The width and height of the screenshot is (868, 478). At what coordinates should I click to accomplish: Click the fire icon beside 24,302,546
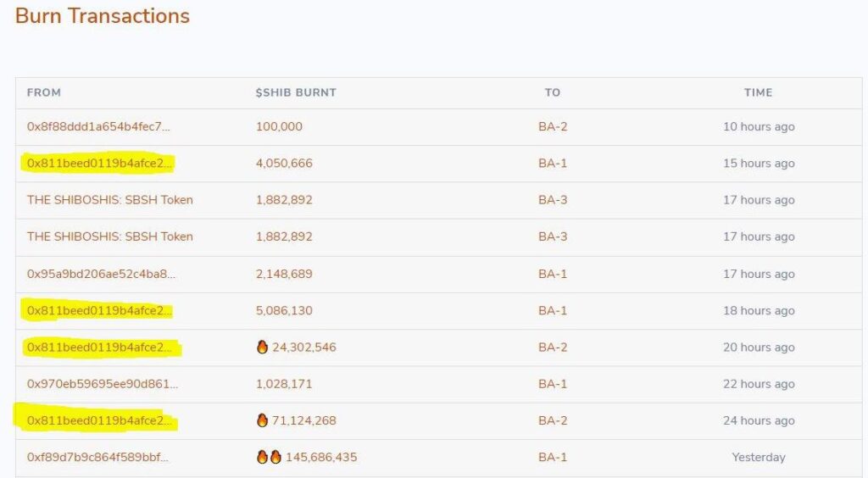point(263,347)
